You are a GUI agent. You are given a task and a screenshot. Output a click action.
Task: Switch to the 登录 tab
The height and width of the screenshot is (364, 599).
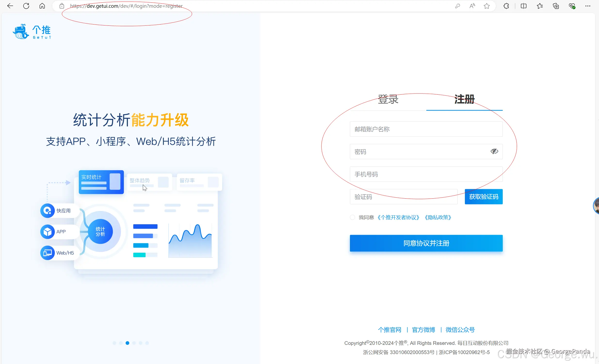click(388, 99)
